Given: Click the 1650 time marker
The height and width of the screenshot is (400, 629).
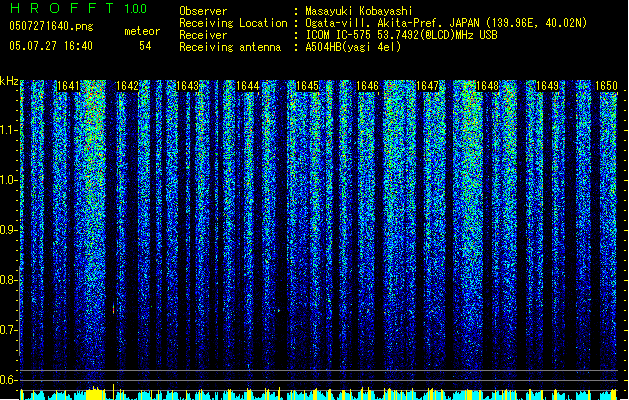Looking at the screenshot, I should point(606,86).
